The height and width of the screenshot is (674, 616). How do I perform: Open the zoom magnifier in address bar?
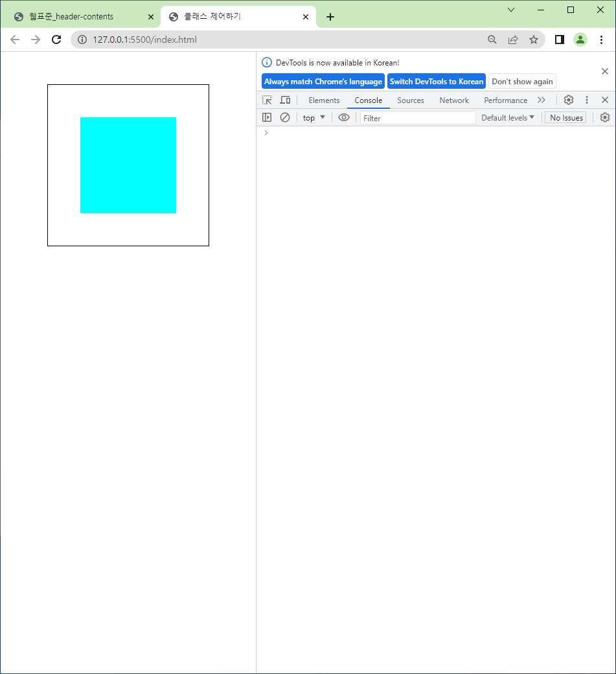point(492,40)
